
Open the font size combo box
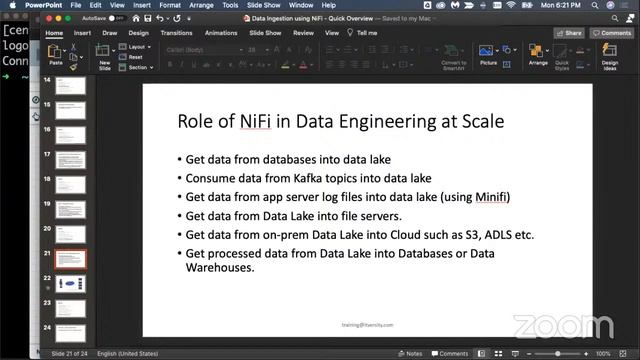[x=258, y=50]
